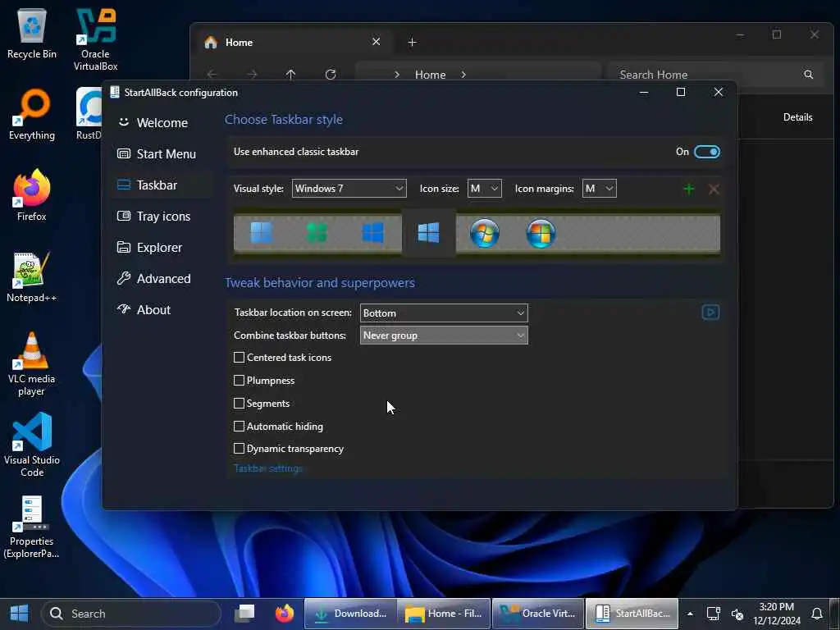The width and height of the screenshot is (840, 630).
Task: Expand chevron after Home in Explorer path
Action: [463, 75]
